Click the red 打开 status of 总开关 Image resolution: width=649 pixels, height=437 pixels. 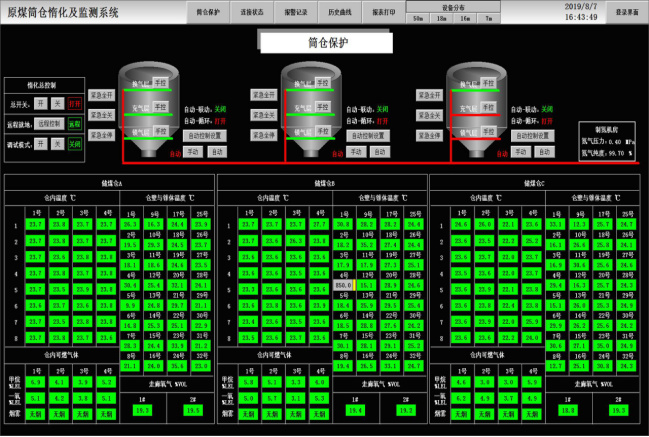(x=75, y=103)
